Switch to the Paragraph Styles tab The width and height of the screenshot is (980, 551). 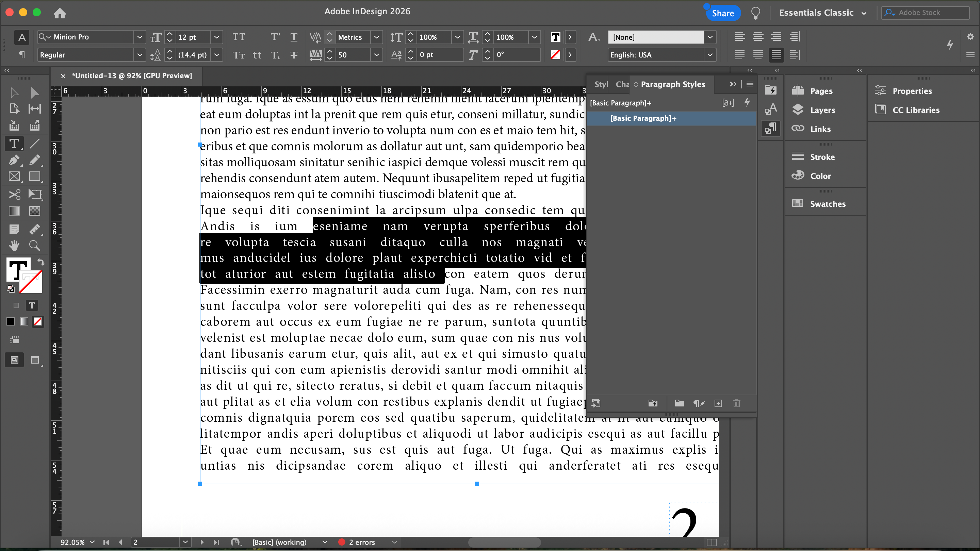click(x=672, y=84)
